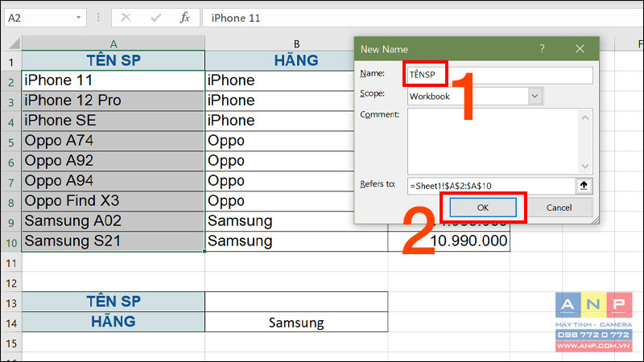The height and width of the screenshot is (362, 644).
Task: Click OK in New Name dialog
Action: coord(483,208)
